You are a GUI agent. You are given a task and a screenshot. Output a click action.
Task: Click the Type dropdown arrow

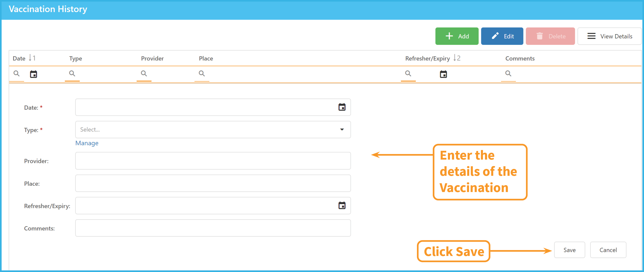tap(342, 129)
